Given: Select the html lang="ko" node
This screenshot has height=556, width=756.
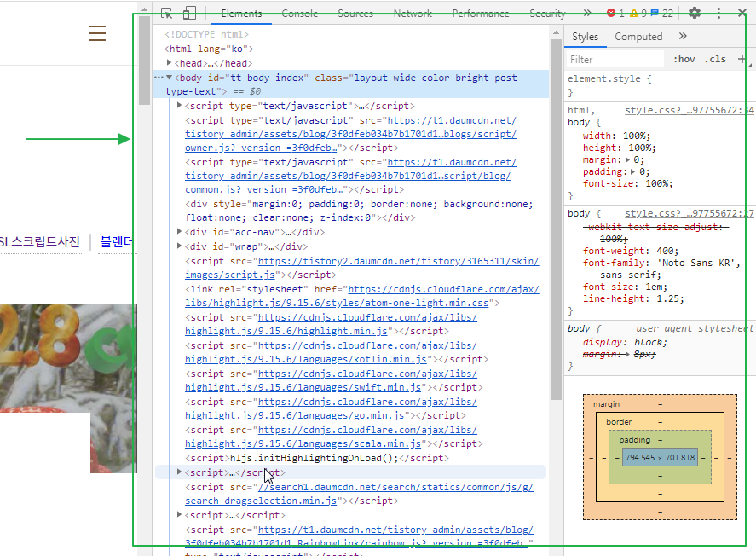Looking at the screenshot, I should 209,49.
